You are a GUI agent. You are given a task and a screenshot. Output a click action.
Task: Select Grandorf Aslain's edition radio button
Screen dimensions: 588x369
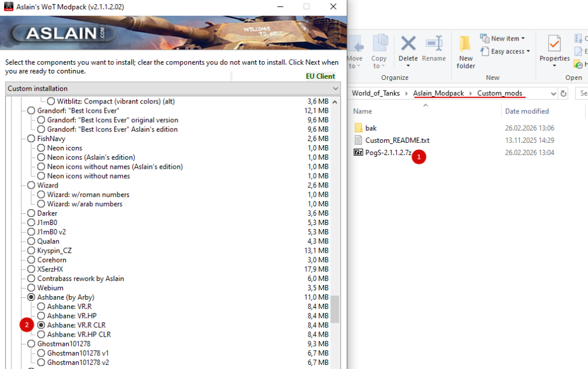pyautogui.click(x=41, y=129)
